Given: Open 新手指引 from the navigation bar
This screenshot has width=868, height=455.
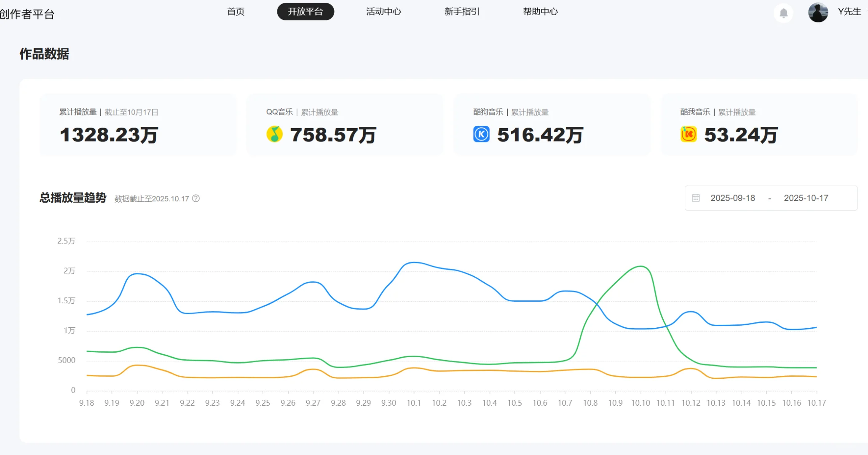Looking at the screenshot, I should [x=462, y=12].
